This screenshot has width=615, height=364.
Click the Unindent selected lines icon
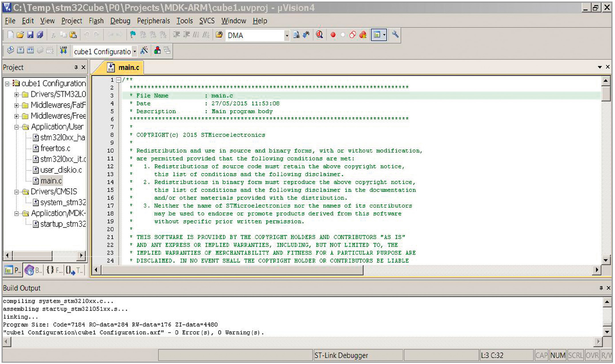(x=186, y=35)
